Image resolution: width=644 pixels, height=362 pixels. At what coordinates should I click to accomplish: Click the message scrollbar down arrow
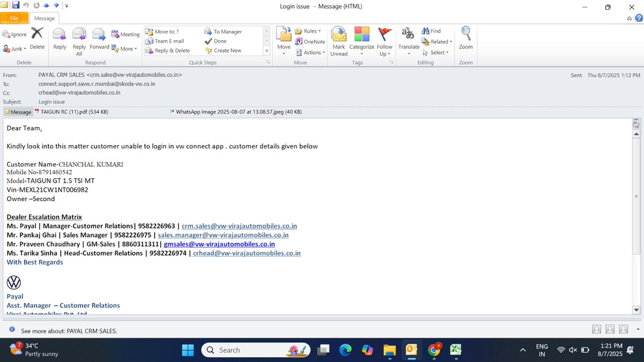point(636,310)
